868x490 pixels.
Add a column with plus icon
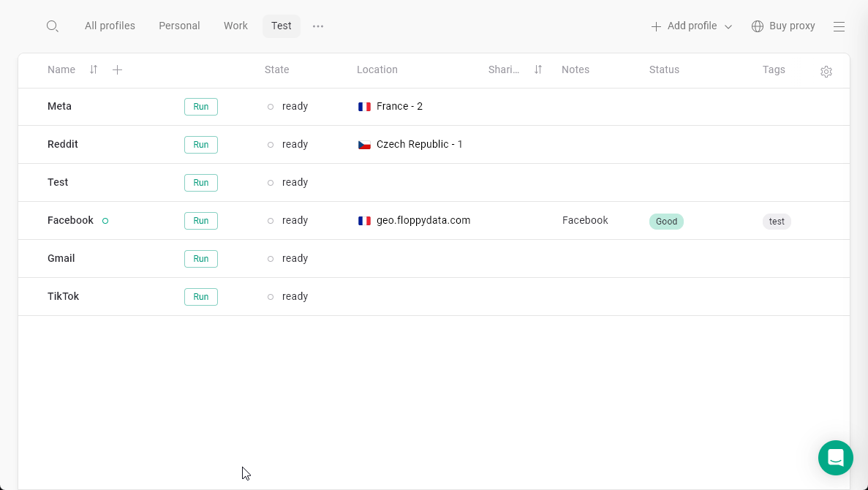[117, 69]
